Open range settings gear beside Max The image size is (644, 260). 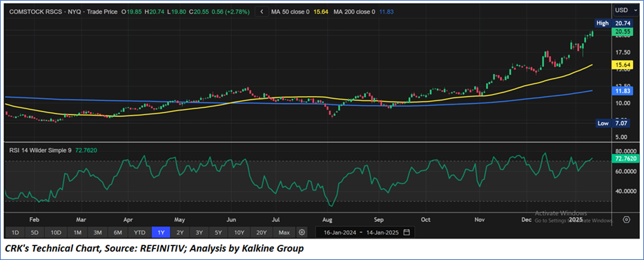pyautogui.click(x=302, y=232)
